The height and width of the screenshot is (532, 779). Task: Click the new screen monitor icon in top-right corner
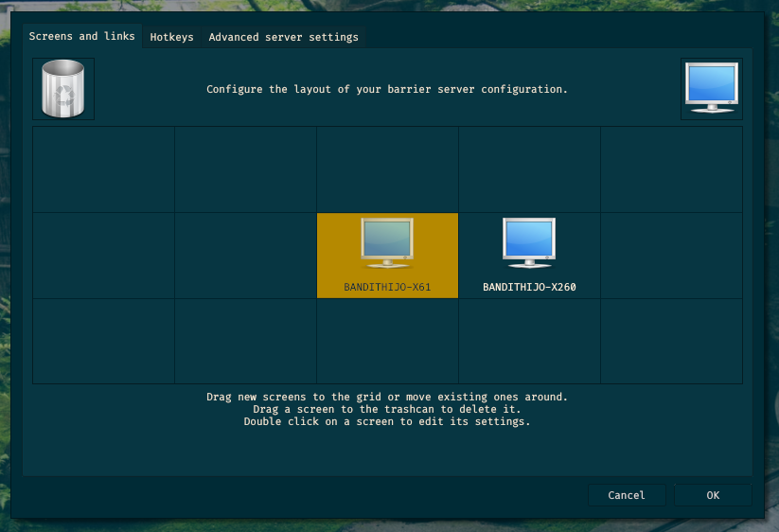coord(711,89)
